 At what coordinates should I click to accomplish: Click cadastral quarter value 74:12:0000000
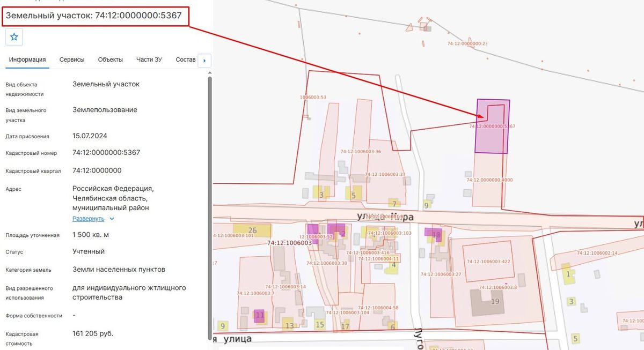97,170
